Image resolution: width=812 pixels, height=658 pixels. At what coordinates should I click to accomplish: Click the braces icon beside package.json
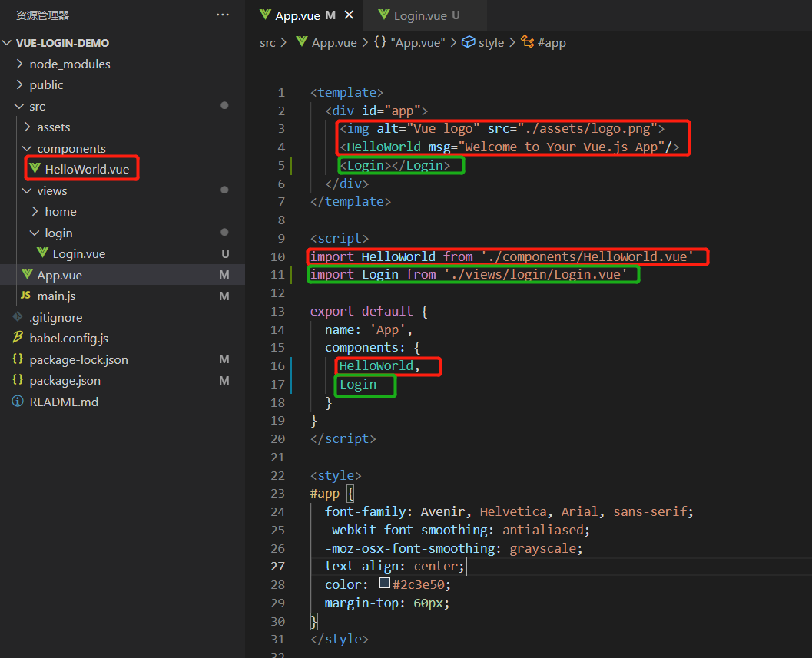tap(18, 379)
